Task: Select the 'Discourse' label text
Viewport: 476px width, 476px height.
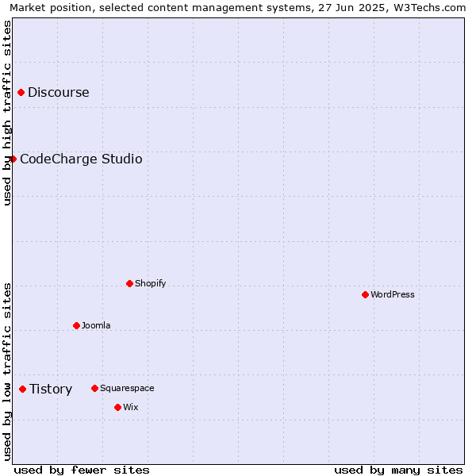Action: point(59,92)
